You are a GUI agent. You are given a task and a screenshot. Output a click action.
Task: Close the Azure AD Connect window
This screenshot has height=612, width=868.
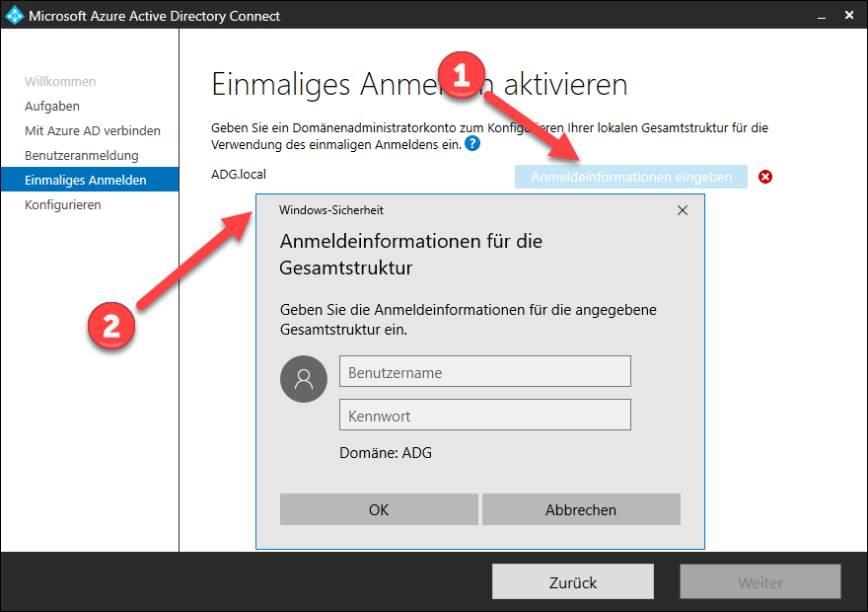click(x=849, y=15)
